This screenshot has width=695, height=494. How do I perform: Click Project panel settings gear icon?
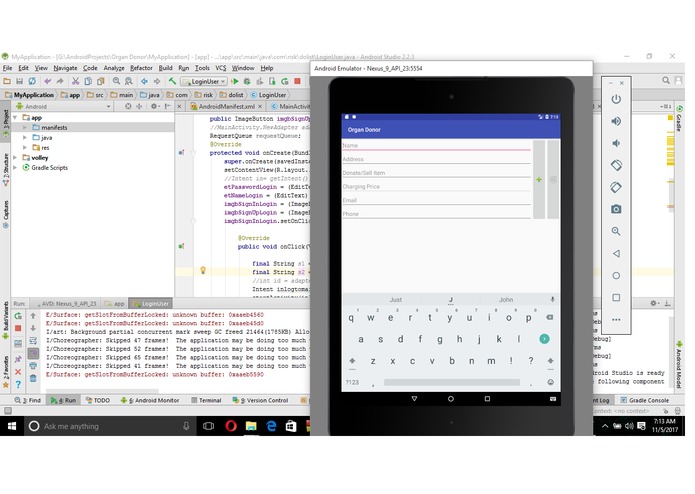(x=153, y=106)
